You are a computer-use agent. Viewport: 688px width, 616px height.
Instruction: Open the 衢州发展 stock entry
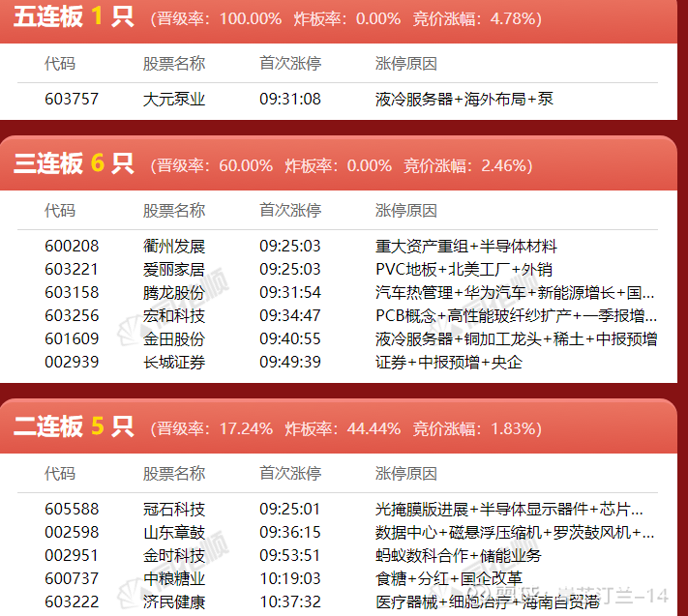(174, 246)
